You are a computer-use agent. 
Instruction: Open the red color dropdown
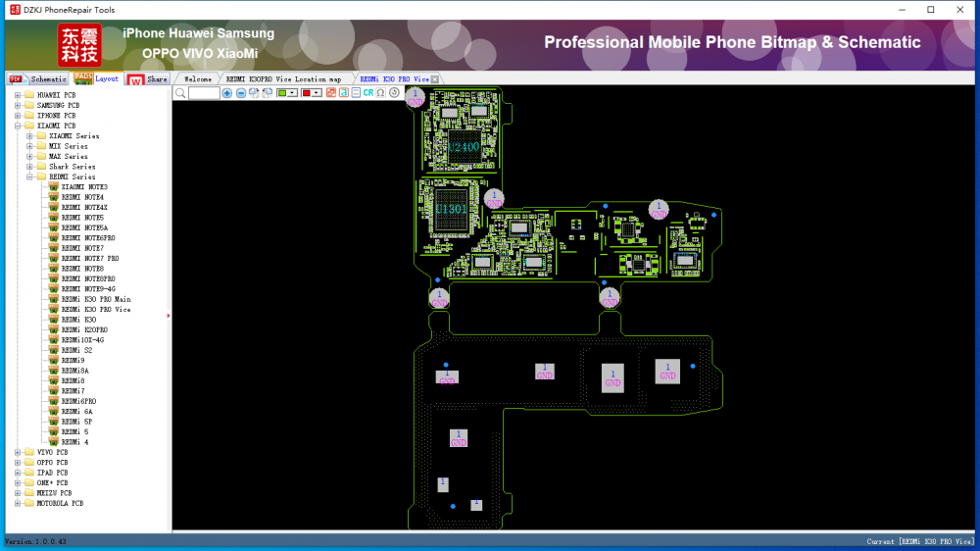point(317,93)
